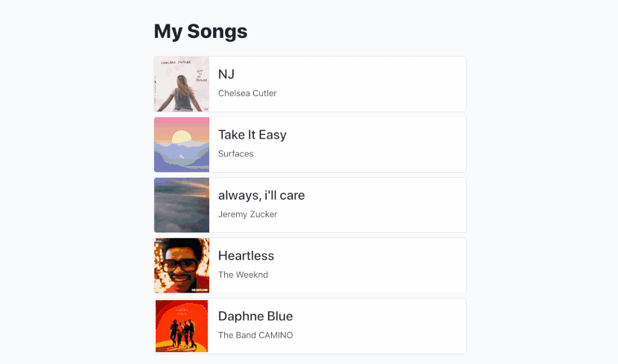Click the Jeremy Zucker artist name
Image resolution: width=618 pixels, height=364 pixels.
(248, 214)
